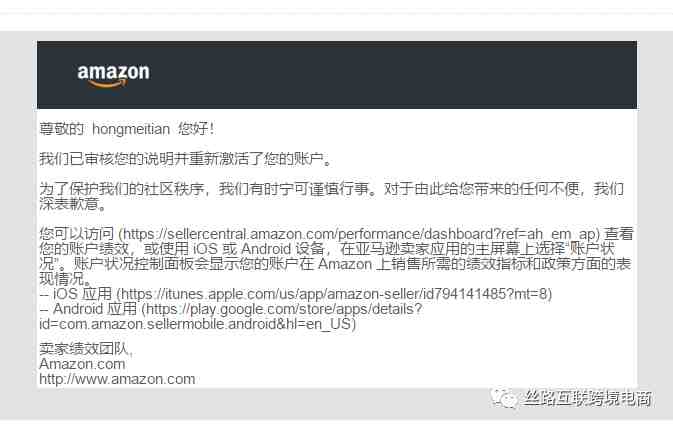673x428 pixels.
Task: Click the 丝路互联跨境电商 watermark text
Action: tap(588, 398)
